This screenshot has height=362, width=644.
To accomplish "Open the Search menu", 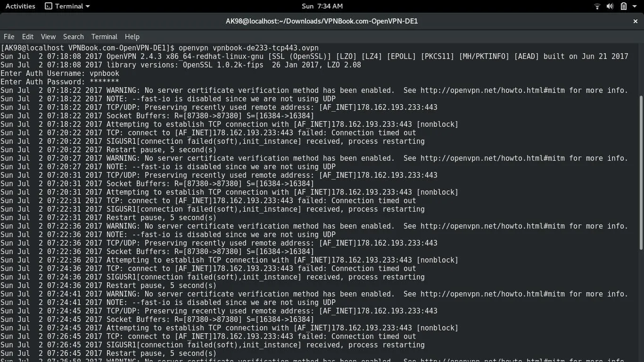I will pos(74,37).
